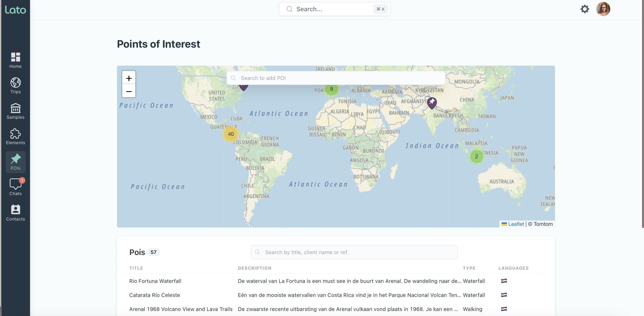Open the Leaflet attribution link
Viewport: 644px width, 316px height.
(516, 224)
